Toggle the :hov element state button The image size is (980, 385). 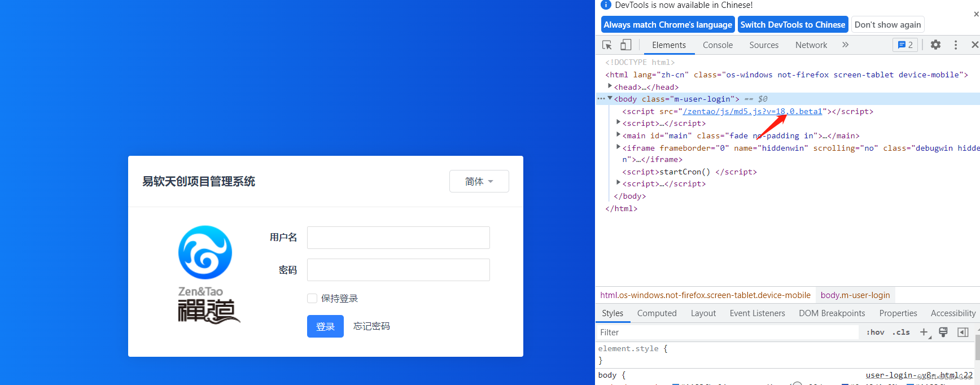click(x=875, y=332)
